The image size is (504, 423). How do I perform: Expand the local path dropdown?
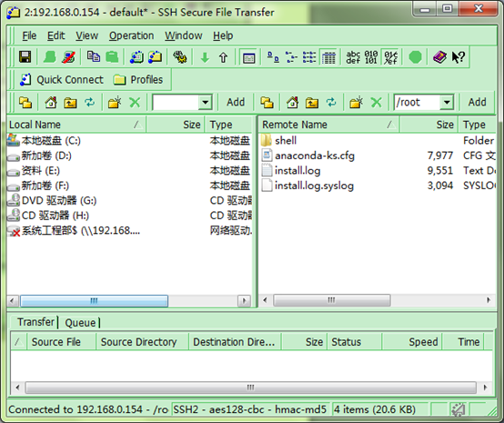pyautogui.click(x=205, y=103)
